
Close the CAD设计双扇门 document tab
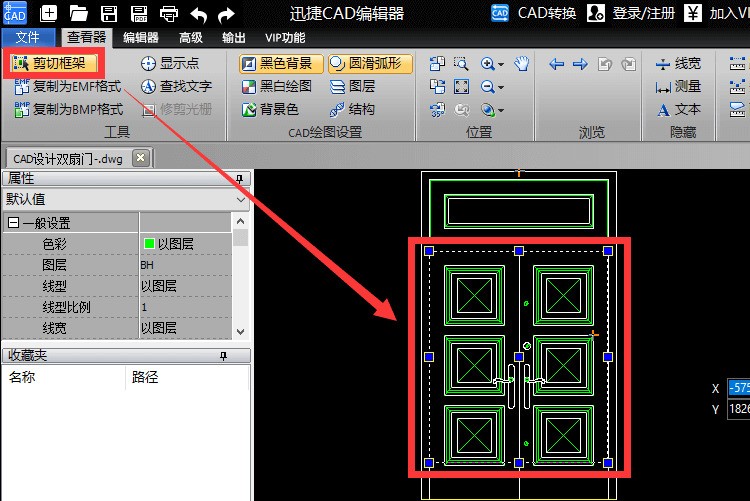[141, 157]
